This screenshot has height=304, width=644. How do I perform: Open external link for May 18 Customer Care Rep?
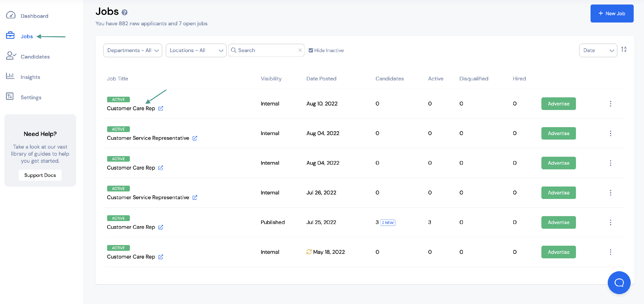[161, 257]
